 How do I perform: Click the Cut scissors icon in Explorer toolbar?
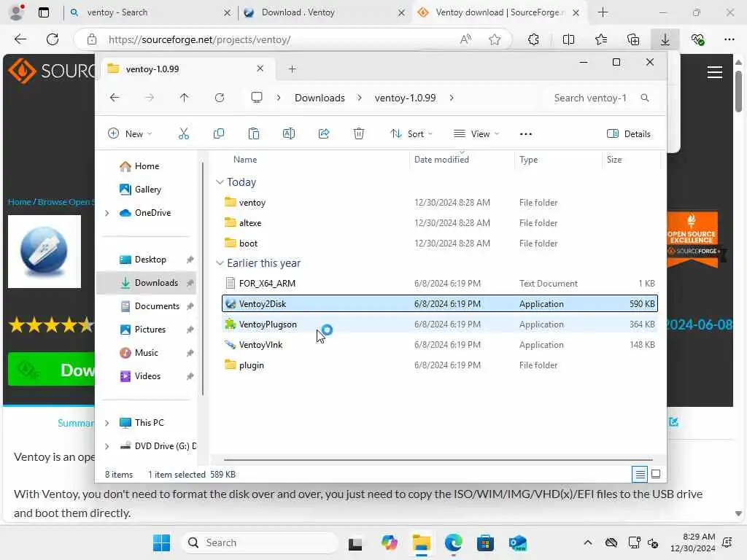(183, 134)
